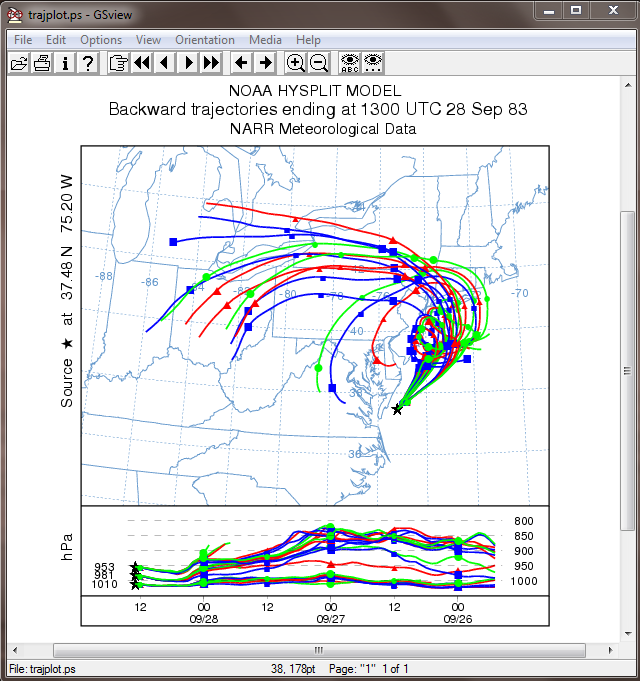Click the vertical scrollbar thumb
This screenshot has width=640, height=681.
[627, 370]
